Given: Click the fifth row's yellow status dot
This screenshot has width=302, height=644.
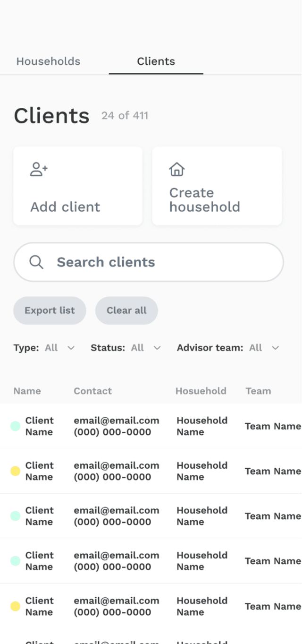Looking at the screenshot, I should [15, 606].
